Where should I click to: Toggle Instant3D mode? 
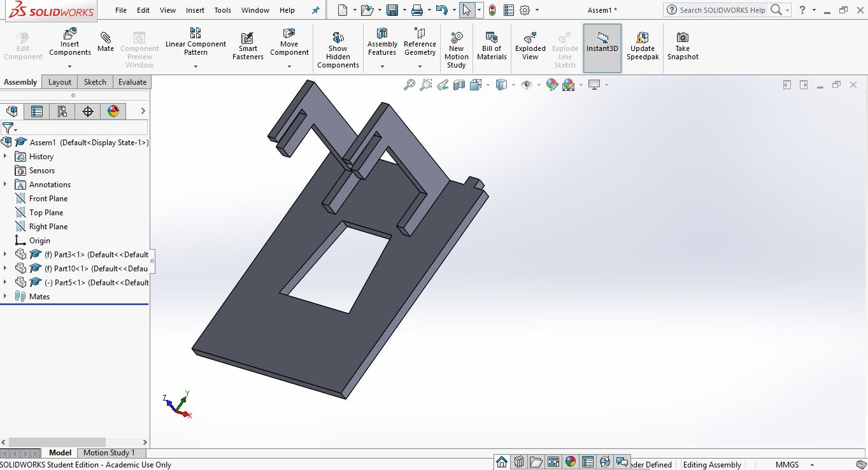(602, 48)
